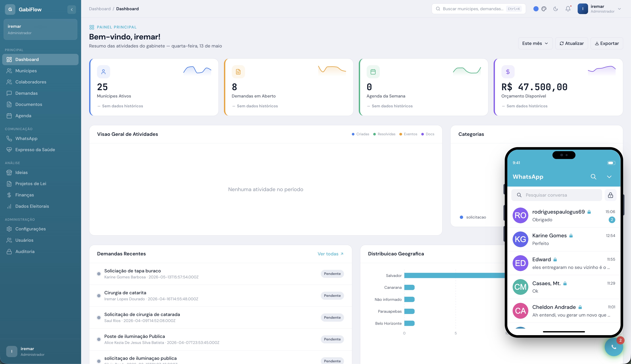Click the iremar avatar in the header
This screenshot has height=364, width=631.
pyautogui.click(x=582, y=9)
